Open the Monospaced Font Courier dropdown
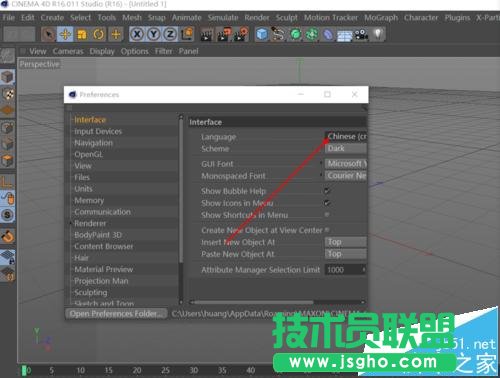The image size is (500, 378). coord(346,176)
